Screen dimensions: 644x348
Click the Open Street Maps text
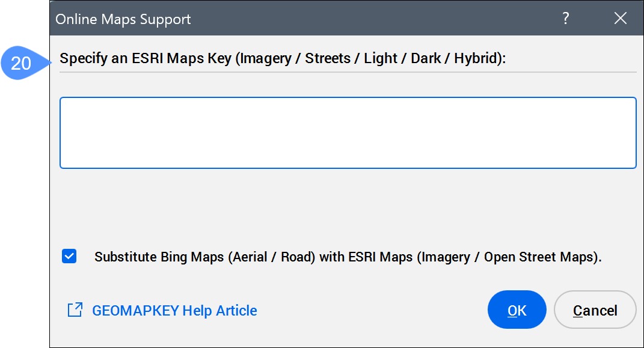coord(539,257)
